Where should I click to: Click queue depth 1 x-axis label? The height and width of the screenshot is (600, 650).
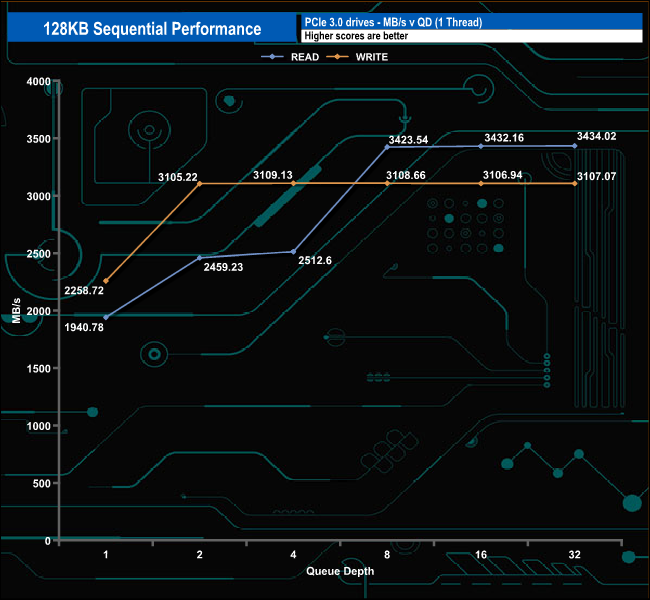(106, 555)
